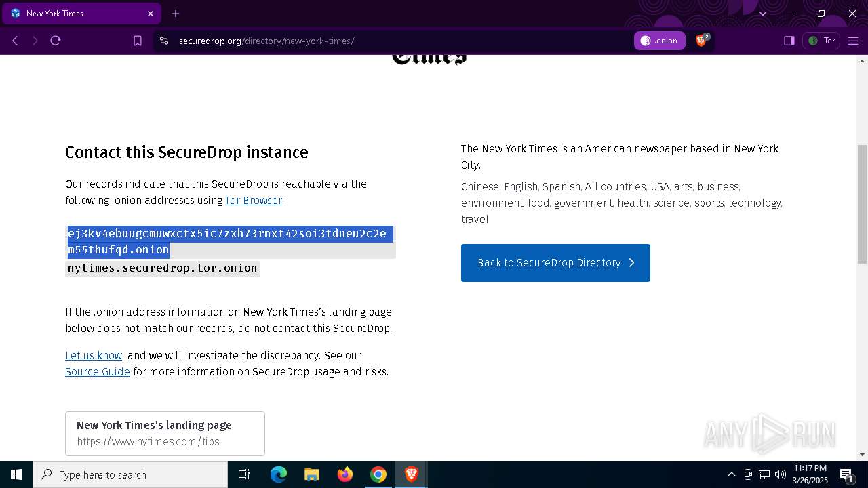Launch Firefox from taskbar
The image size is (868, 488).
[x=345, y=474]
